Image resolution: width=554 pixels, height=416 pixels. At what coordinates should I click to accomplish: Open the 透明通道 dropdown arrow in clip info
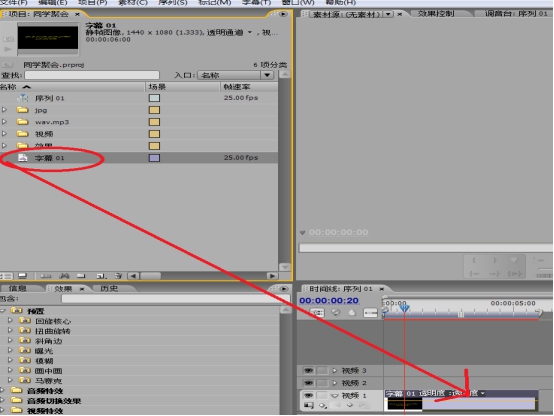point(250,33)
